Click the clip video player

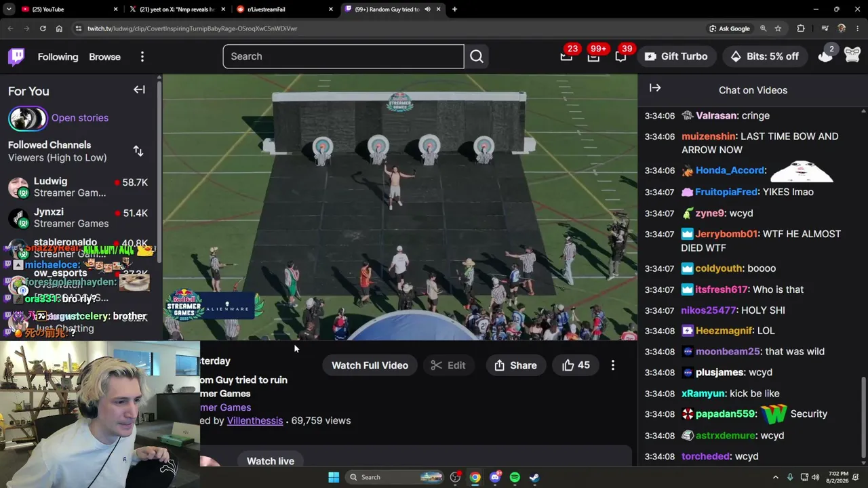point(400,207)
